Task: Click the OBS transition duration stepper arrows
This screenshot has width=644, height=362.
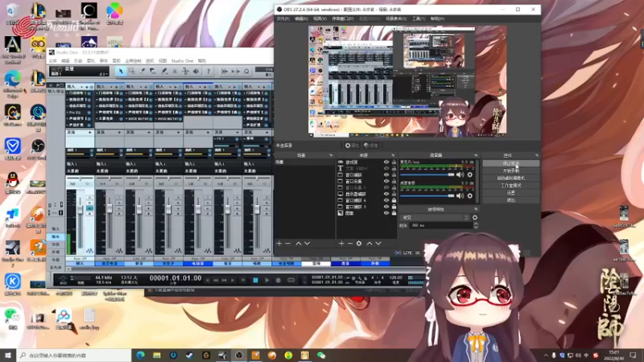Action: coord(476,225)
